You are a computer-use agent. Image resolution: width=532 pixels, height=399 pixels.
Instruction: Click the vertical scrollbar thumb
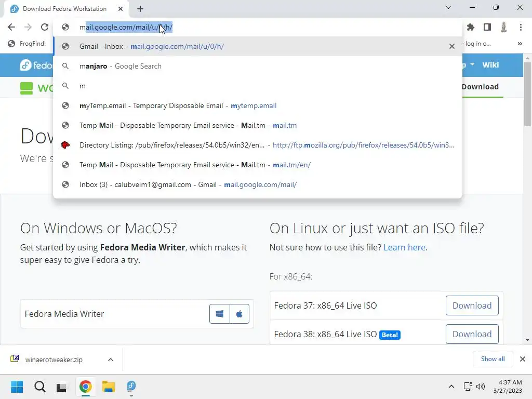528,95
